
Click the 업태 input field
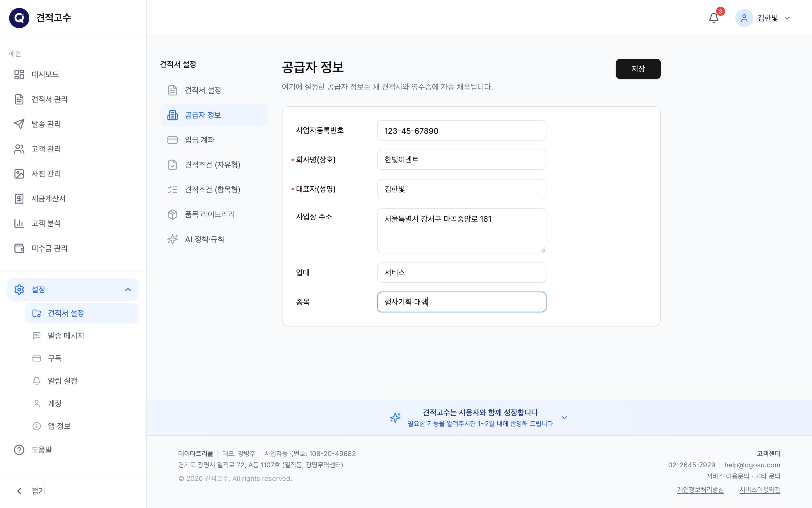tap(461, 272)
